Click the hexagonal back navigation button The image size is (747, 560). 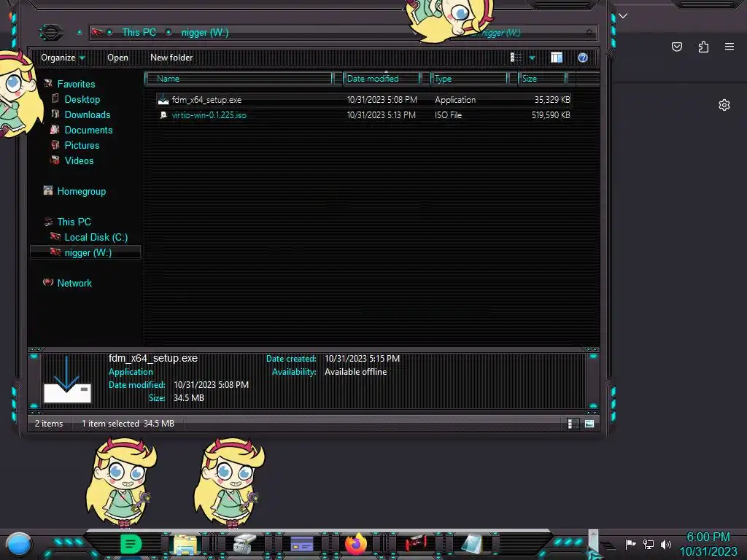(x=50, y=32)
